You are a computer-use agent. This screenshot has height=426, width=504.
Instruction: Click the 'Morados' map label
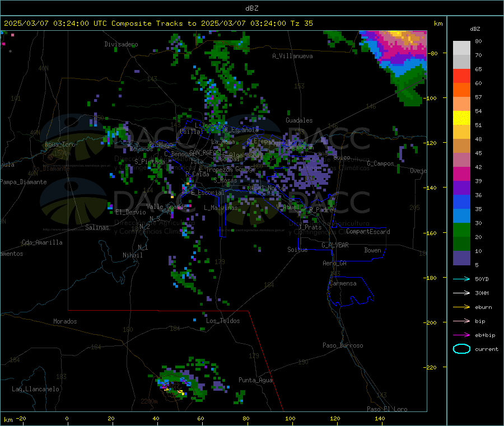click(65, 321)
